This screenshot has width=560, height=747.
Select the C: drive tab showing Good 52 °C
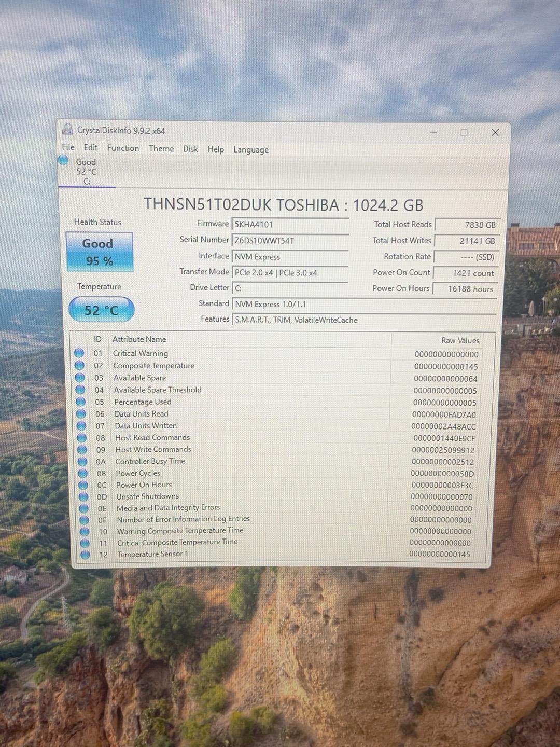(x=86, y=171)
